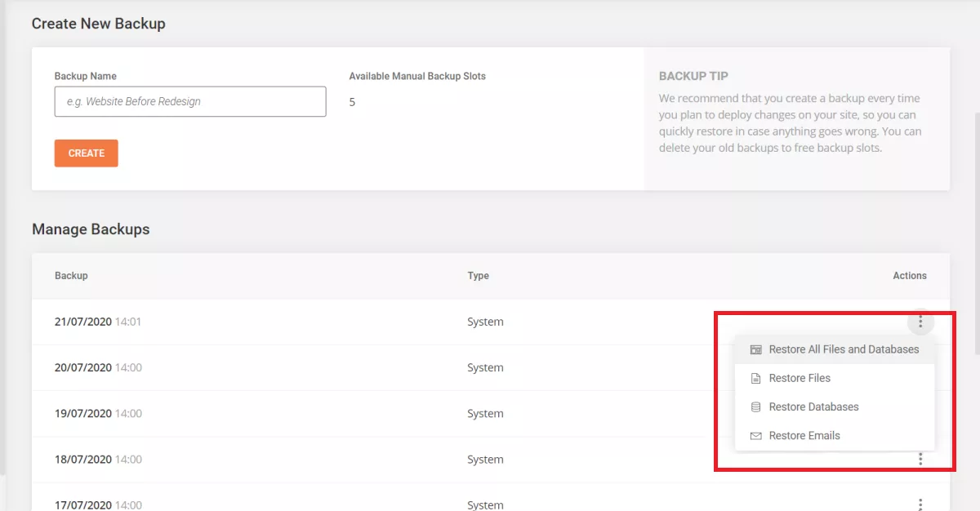This screenshot has width=980, height=511.
Task: Click System type in the 19/07/2020 row
Action: (485, 413)
